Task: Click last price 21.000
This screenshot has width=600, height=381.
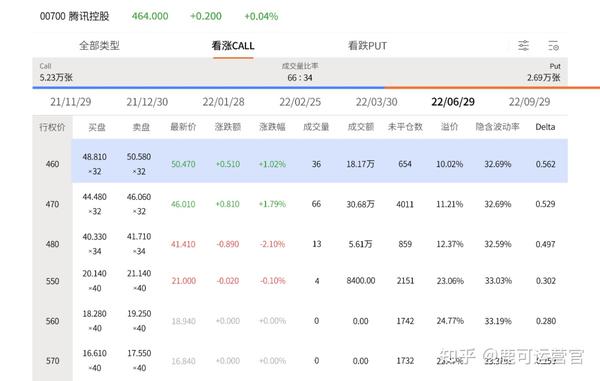Action: tap(184, 281)
